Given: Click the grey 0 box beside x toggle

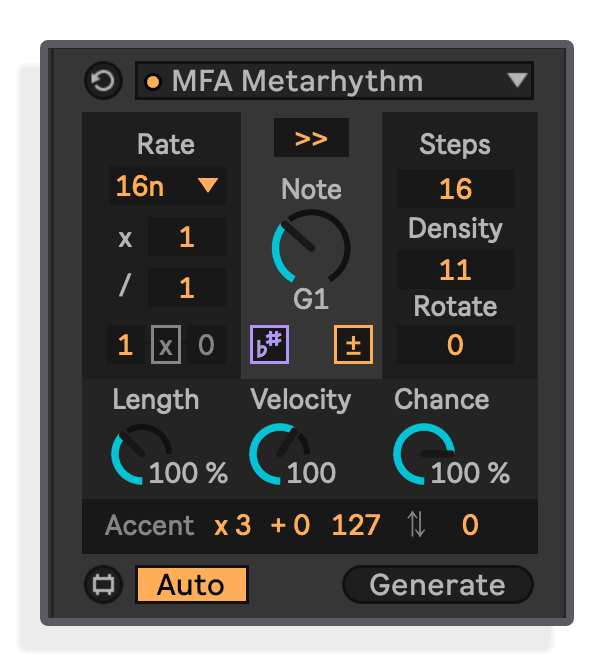Looking at the screenshot, I should coord(206,344).
